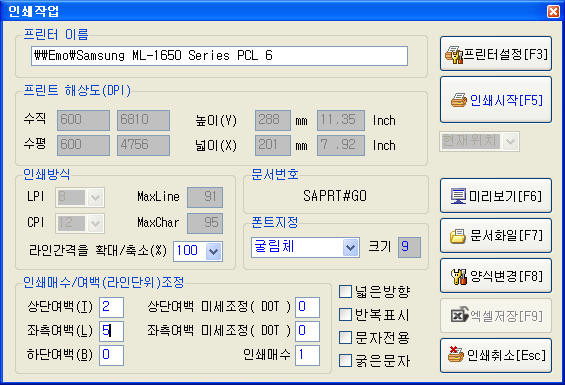The width and height of the screenshot is (565, 385).
Task: Click the 프린트 해상도(DPI) group label
Action: click(x=77, y=90)
